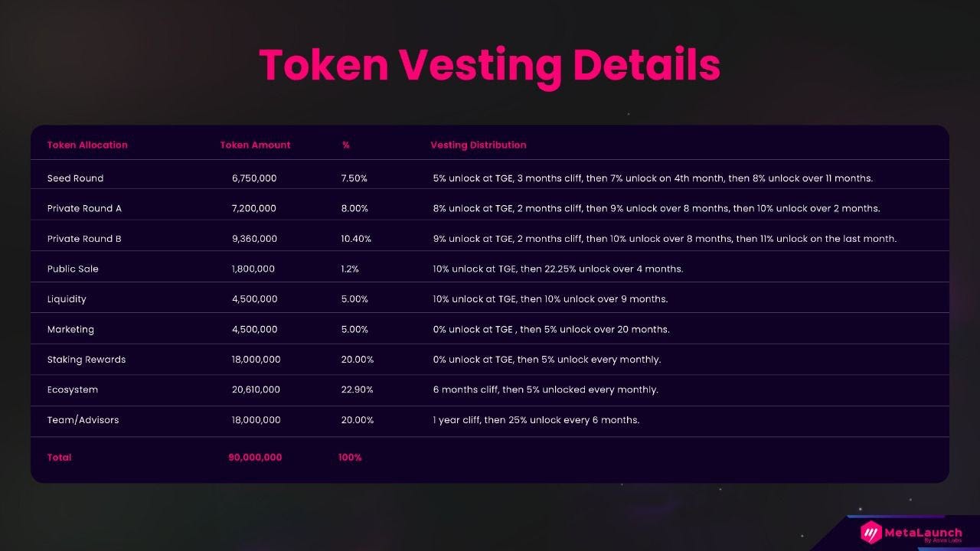The image size is (980, 551).
Task: Click the Token Vesting Details title
Action: 490,65
